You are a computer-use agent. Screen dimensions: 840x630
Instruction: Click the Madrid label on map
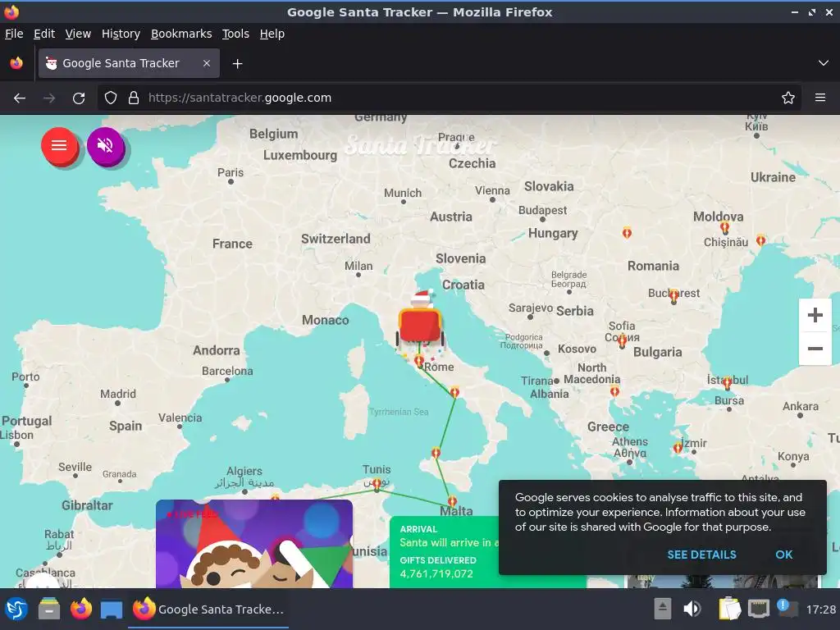(x=118, y=394)
